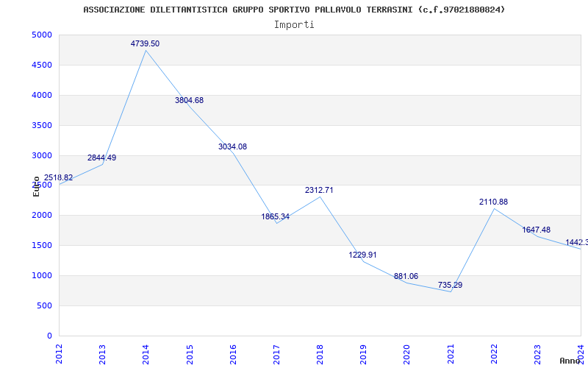Click the y-axis value 5000

(42, 35)
